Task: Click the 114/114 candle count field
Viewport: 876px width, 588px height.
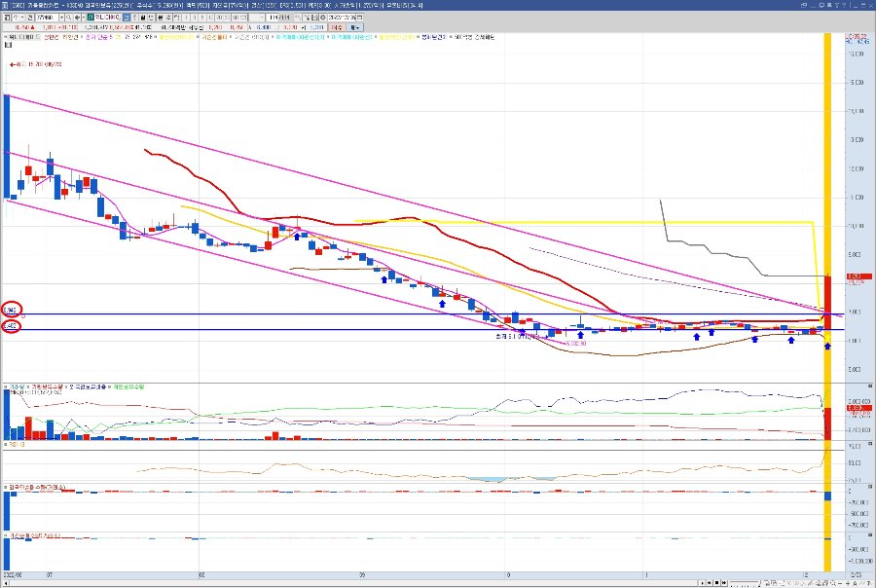Action: 278,18
